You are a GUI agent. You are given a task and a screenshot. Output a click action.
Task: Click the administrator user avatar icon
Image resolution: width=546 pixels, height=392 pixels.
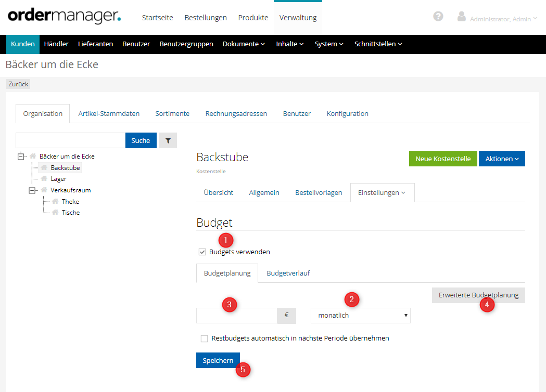pos(461,17)
